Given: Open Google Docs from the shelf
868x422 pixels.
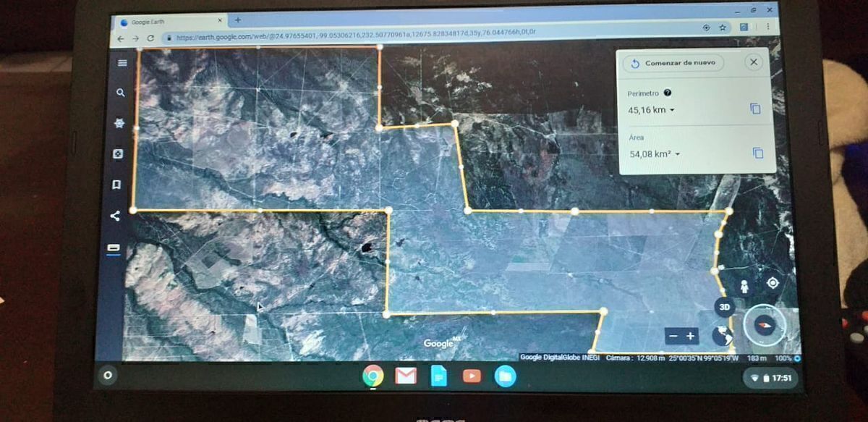Looking at the screenshot, I should [x=438, y=376].
